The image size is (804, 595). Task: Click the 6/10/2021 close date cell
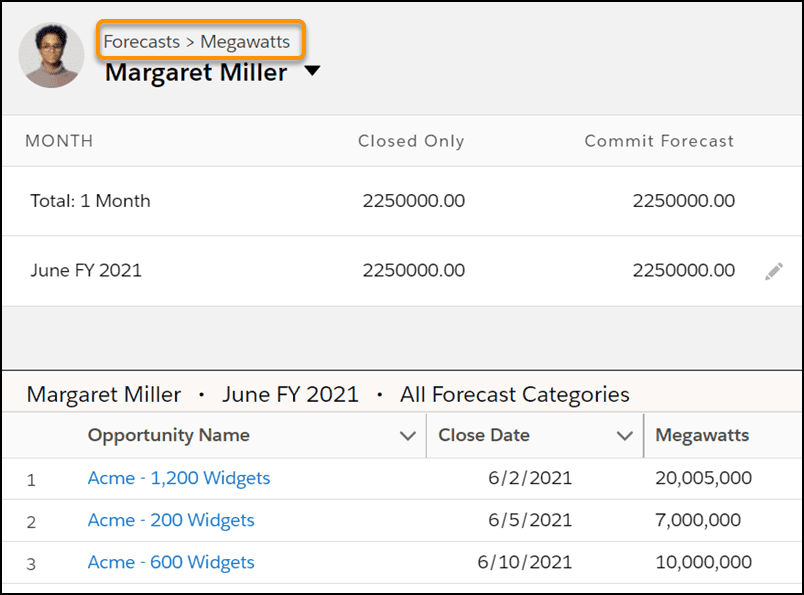pyautogui.click(x=525, y=562)
